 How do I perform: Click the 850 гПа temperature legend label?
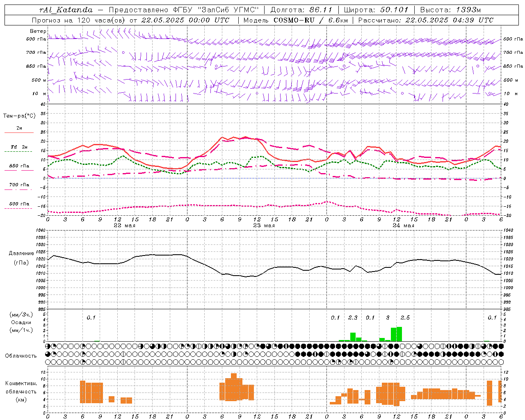click(x=19, y=166)
